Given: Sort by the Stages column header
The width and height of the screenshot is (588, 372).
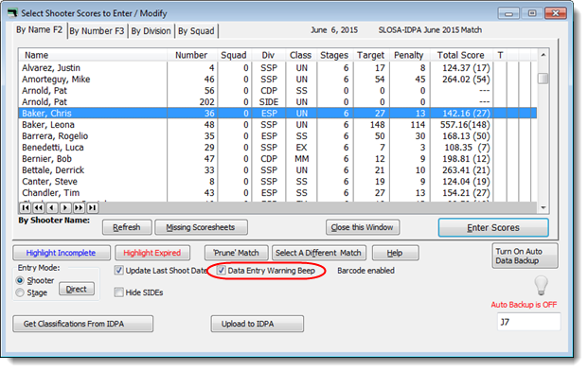Looking at the screenshot, I should 334,55.
